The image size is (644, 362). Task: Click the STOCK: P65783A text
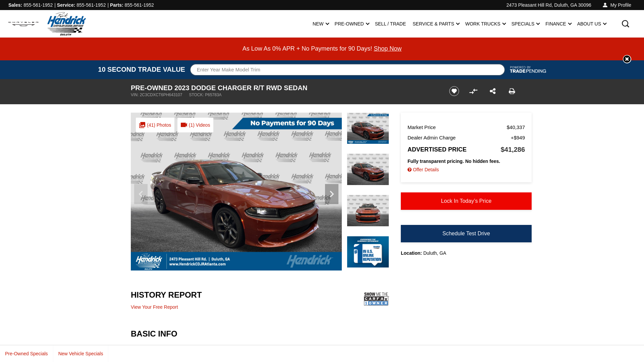(205, 95)
